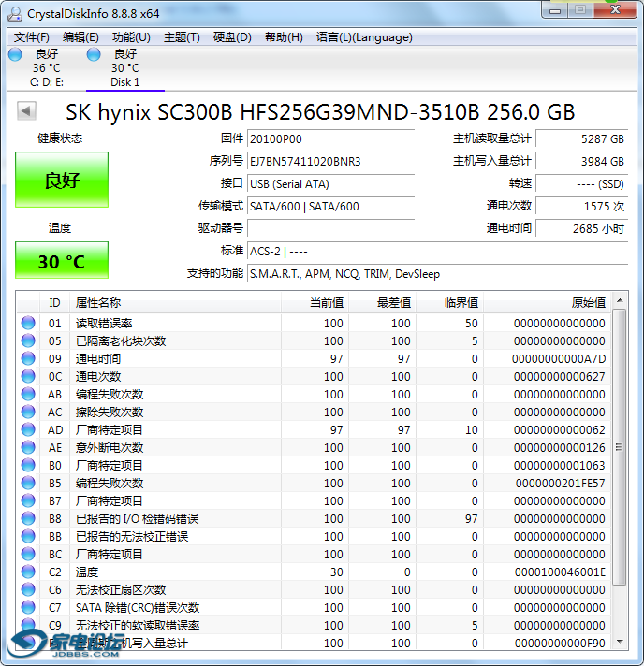Image resolution: width=644 pixels, height=666 pixels.
Task: Click raw value 0000000201FE57
Action: coord(561,484)
